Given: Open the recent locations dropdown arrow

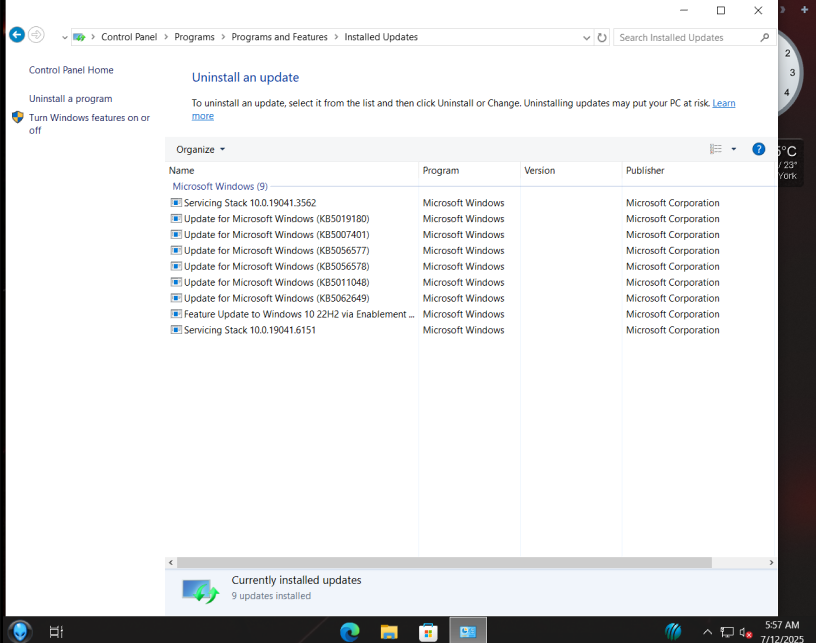Looking at the screenshot, I should tap(65, 37).
